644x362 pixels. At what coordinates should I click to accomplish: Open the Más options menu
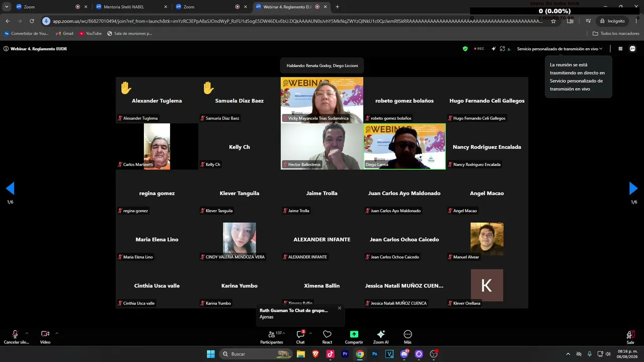point(408,337)
